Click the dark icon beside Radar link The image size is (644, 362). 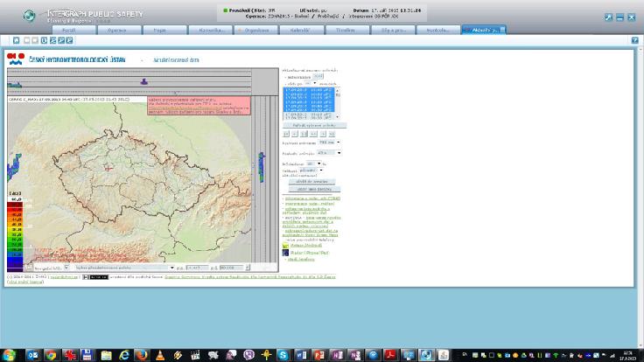click(x=285, y=253)
